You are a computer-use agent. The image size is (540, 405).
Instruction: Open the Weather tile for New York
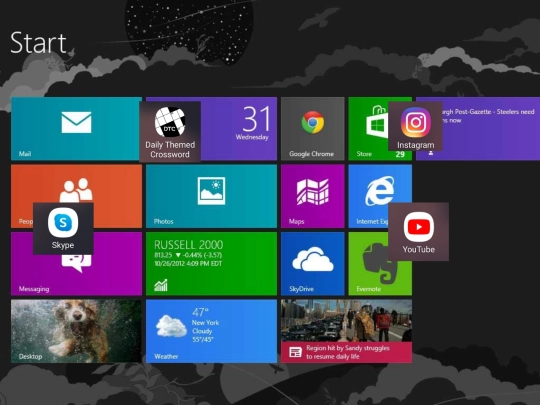pos(211,331)
